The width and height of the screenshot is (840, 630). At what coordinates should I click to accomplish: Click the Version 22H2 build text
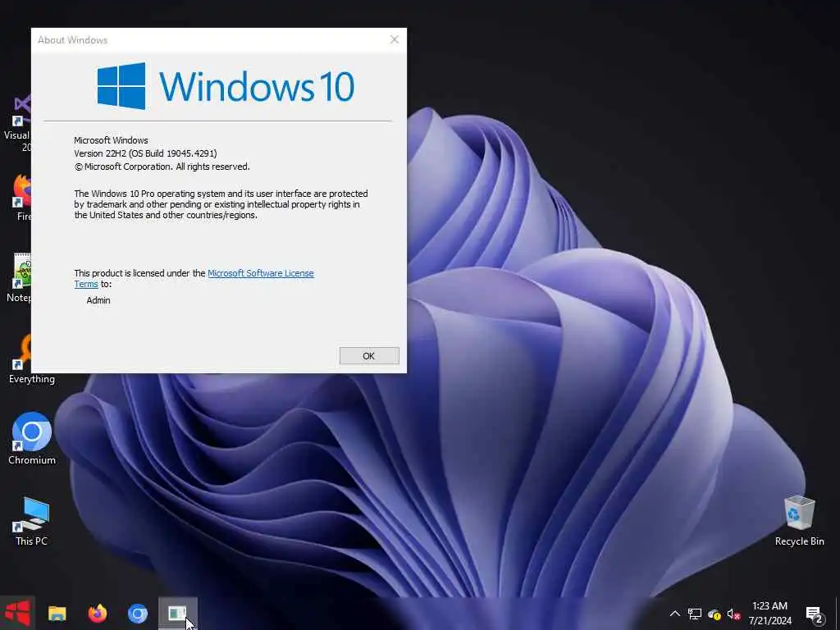pos(145,153)
